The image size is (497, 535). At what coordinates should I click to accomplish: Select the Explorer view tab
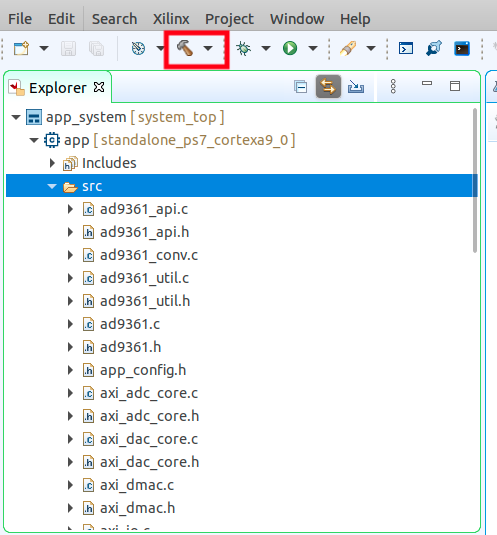(x=57, y=88)
